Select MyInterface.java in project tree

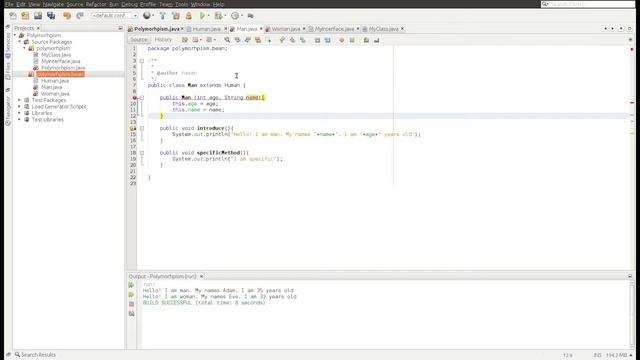point(60,61)
